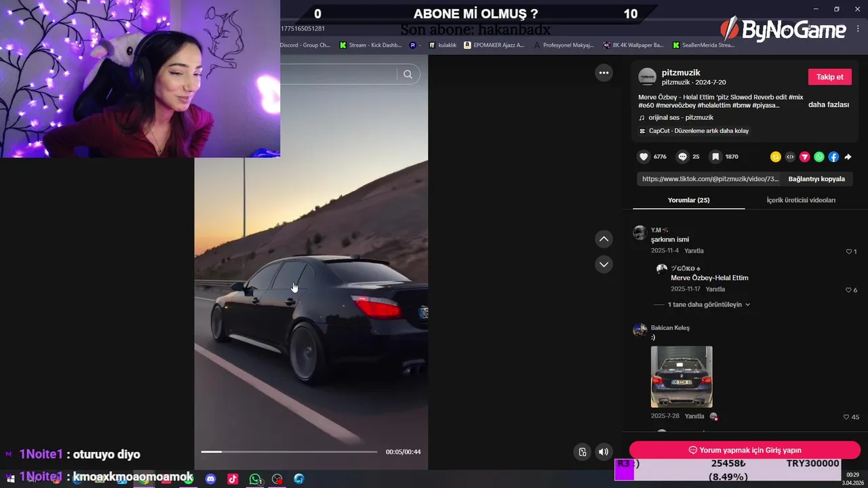Image resolution: width=868 pixels, height=488 pixels.
Task: Switch to Yorumlar (25) tab
Action: coord(688,200)
